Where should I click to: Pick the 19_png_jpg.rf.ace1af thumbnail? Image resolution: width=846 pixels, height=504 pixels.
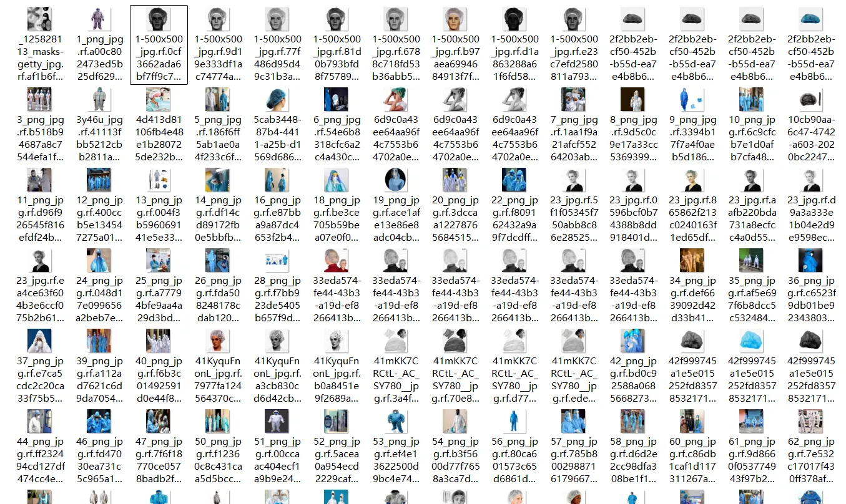[396, 180]
